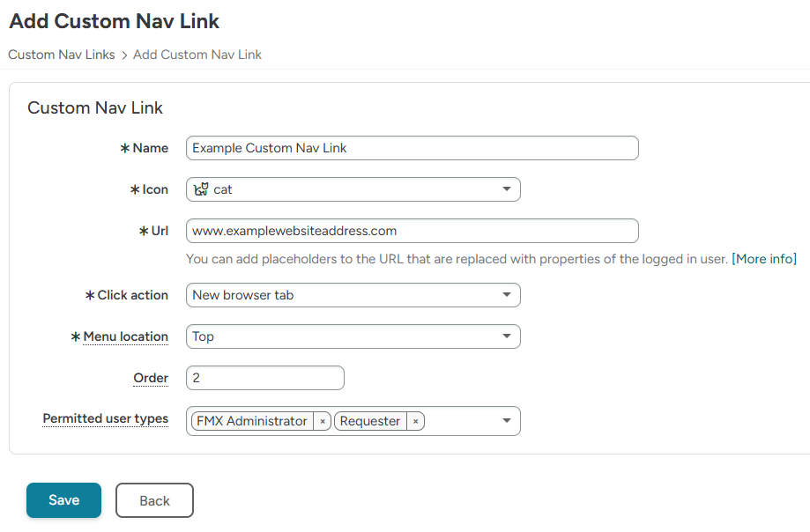
Task: Open the Icon dropdown arrow
Action: 507,189
